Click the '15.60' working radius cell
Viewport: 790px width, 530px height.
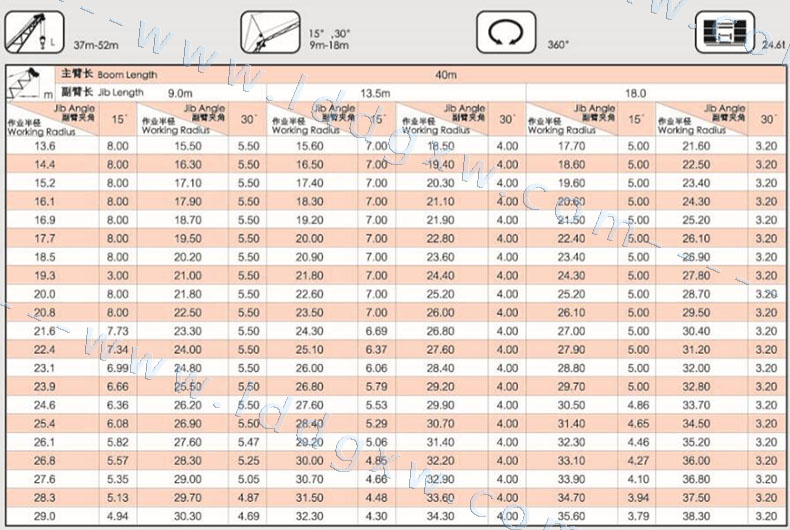point(310,146)
